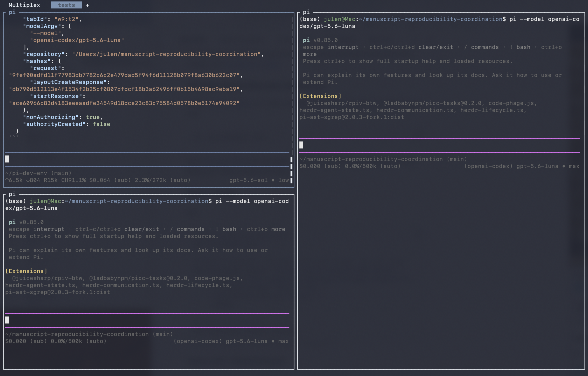Click the "pi" title of the top-left pane

[x=12, y=12]
